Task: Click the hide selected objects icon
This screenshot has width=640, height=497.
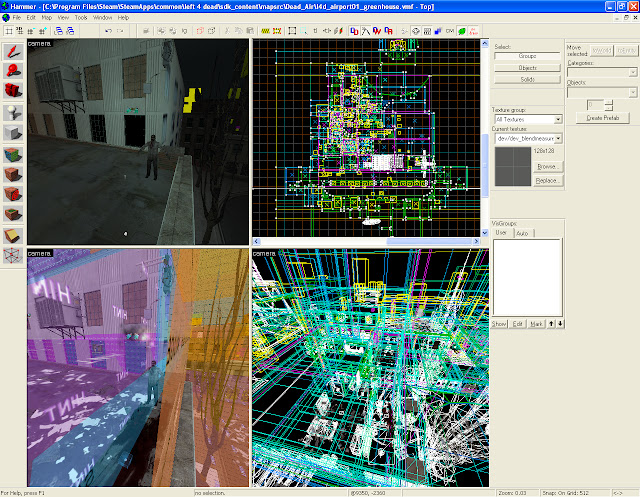Action: point(200,31)
